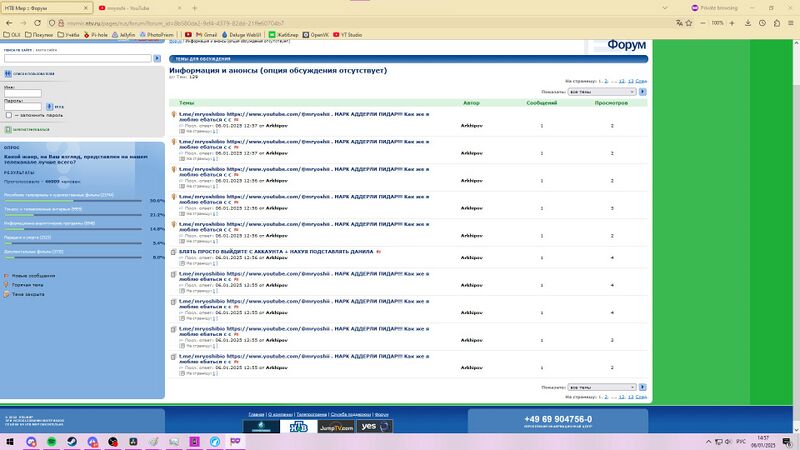Open the history clock icon
Viewport: 800px width, 450px height.
[x=762, y=23]
